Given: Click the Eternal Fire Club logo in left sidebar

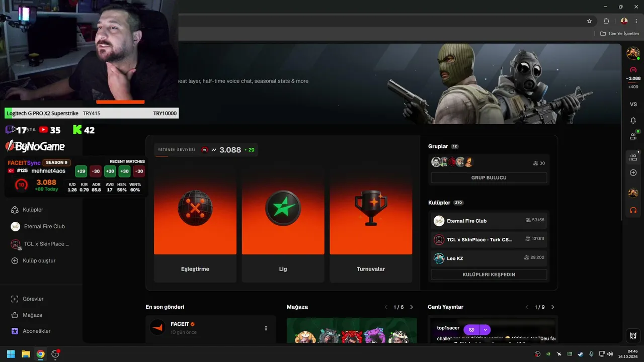Looking at the screenshot, I should [x=16, y=226].
